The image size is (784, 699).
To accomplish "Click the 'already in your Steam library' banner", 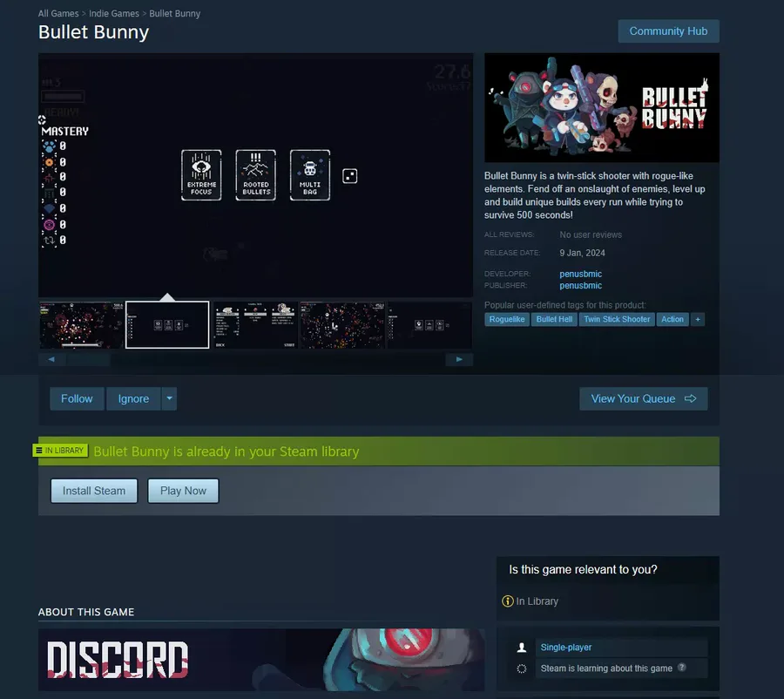I will (379, 451).
